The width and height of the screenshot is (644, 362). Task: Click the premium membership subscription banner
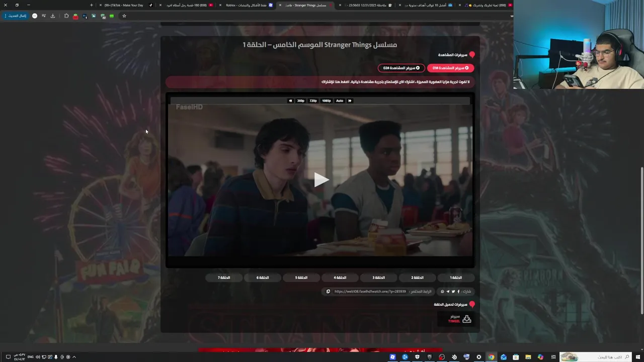tap(320, 81)
